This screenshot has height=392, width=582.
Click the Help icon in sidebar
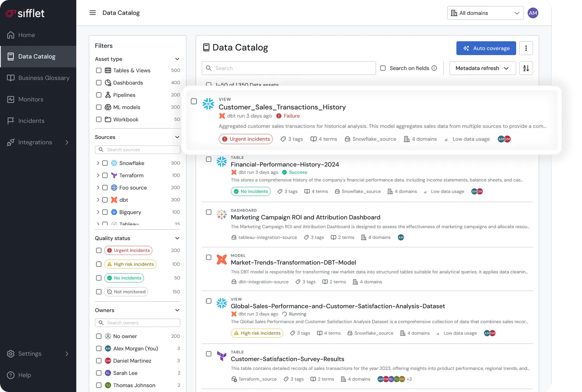(x=11, y=375)
